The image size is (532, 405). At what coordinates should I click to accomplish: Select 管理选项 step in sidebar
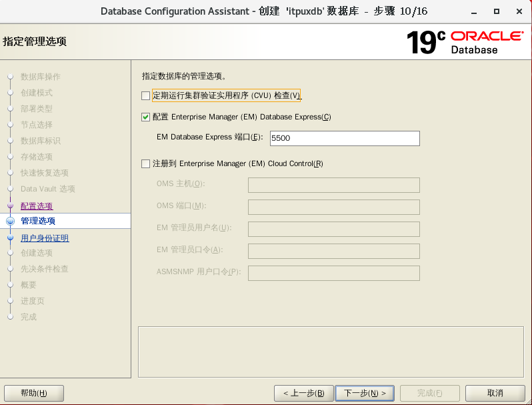click(38, 221)
